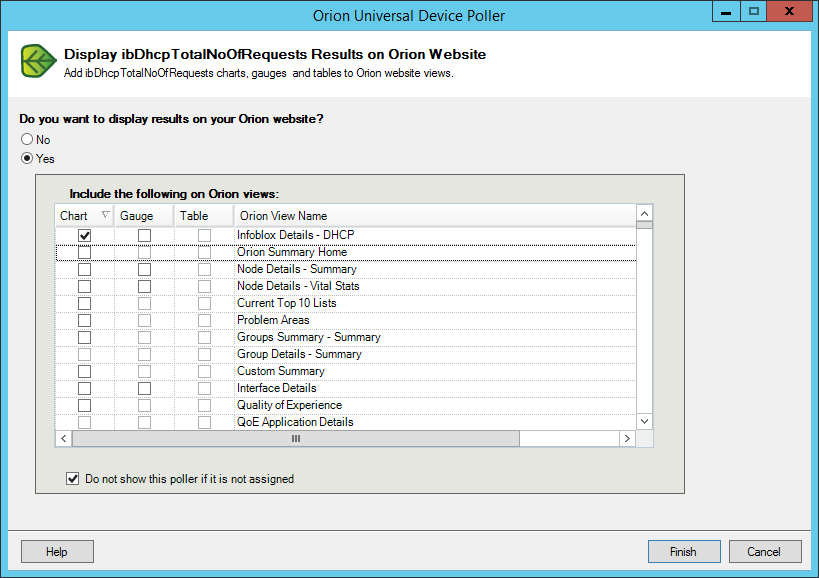Check Table for Infoblox Details - DHCP

pyautogui.click(x=205, y=235)
